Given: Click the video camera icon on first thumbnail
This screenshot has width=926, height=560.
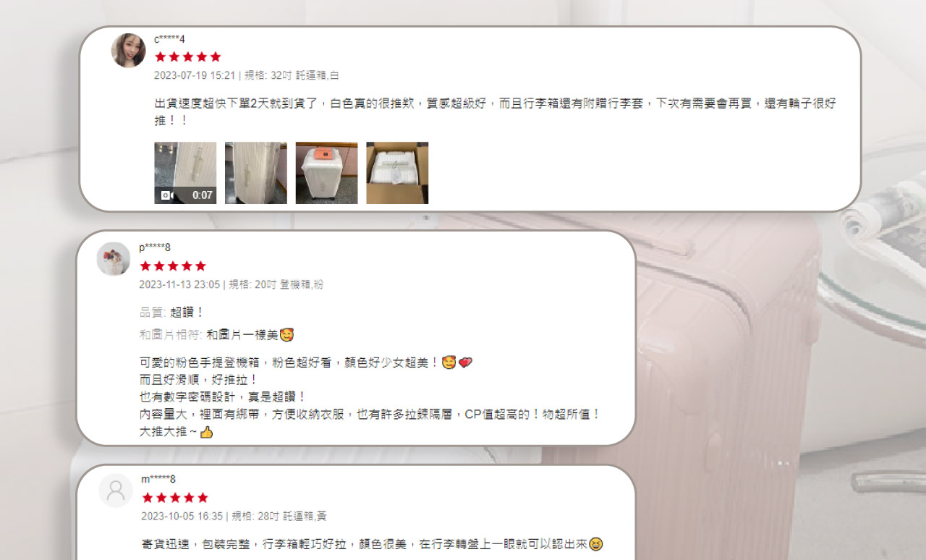Looking at the screenshot, I should pos(166,195).
